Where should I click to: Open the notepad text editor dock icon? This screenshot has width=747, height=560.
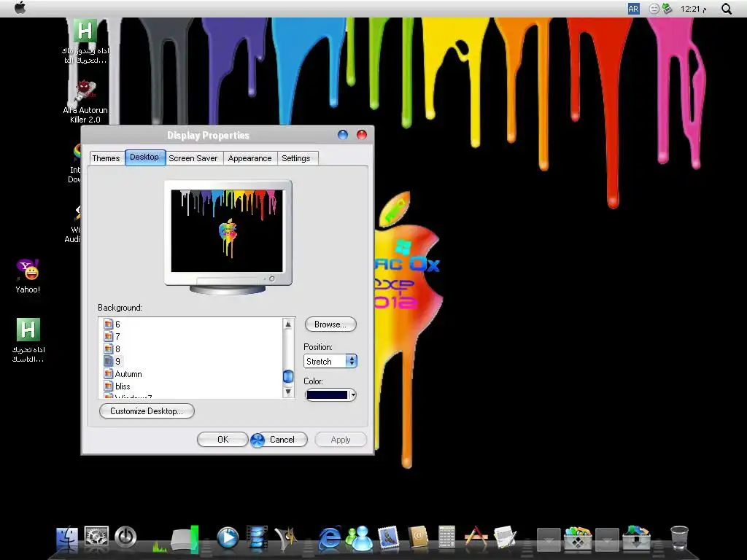[505, 537]
